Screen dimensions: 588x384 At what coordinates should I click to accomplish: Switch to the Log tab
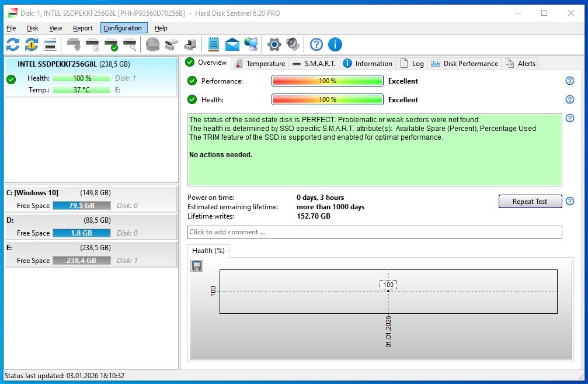pyautogui.click(x=412, y=64)
